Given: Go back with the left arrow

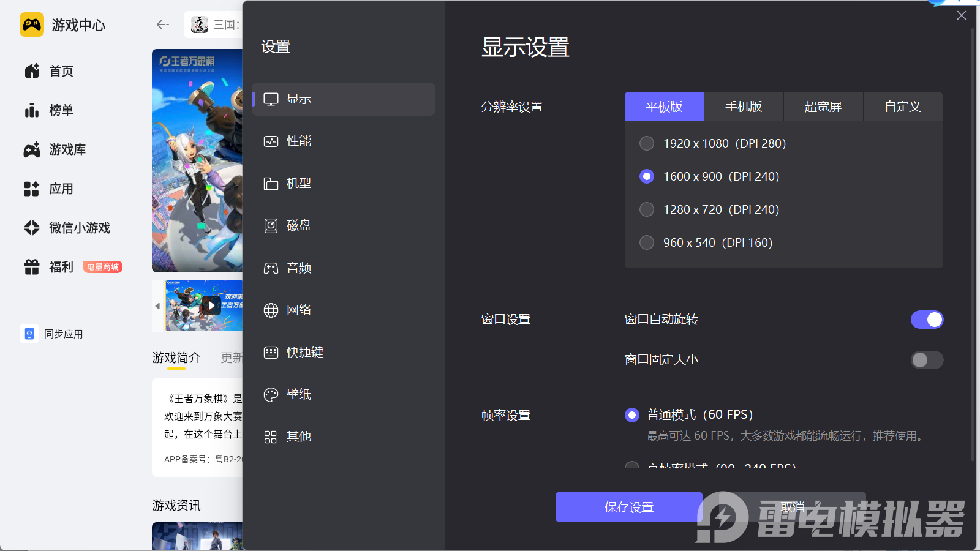Looking at the screenshot, I should [162, 24].
